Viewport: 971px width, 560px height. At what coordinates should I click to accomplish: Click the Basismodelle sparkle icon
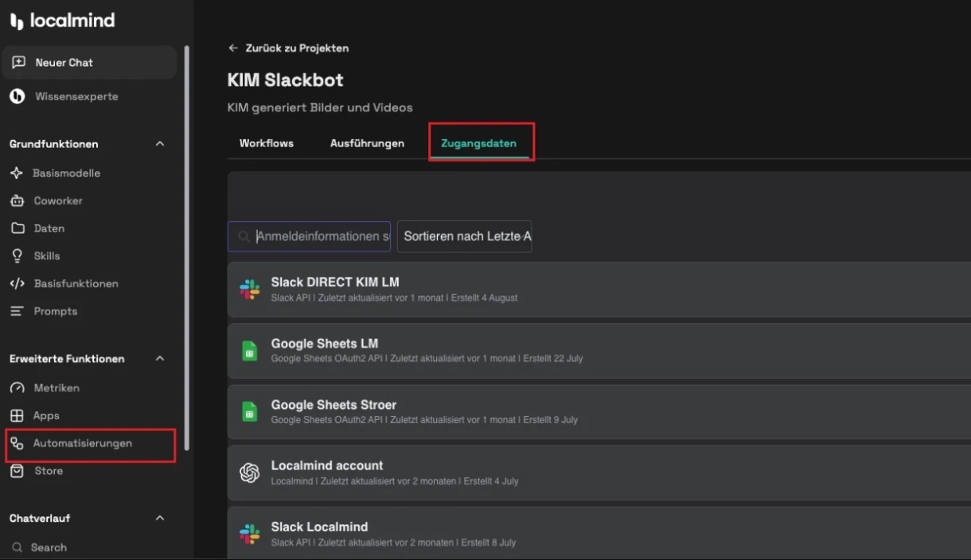[17, 173]
